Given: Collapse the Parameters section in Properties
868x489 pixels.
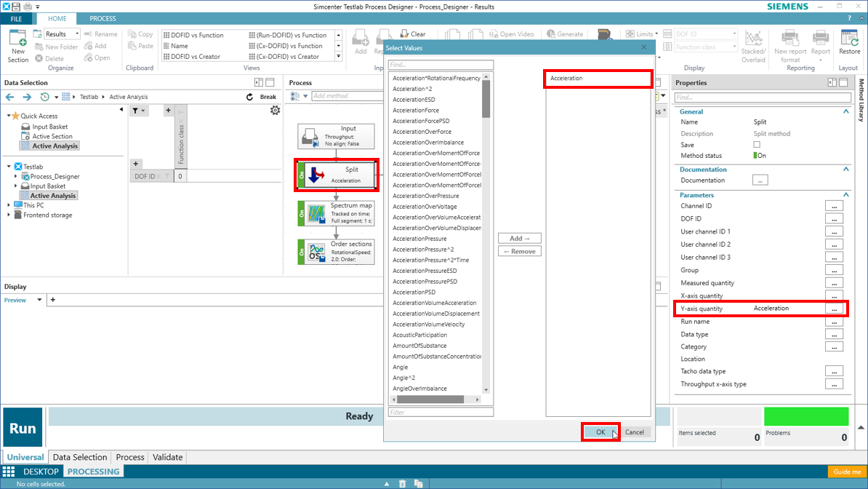Looking at the screenshot, I should (845, 195).
